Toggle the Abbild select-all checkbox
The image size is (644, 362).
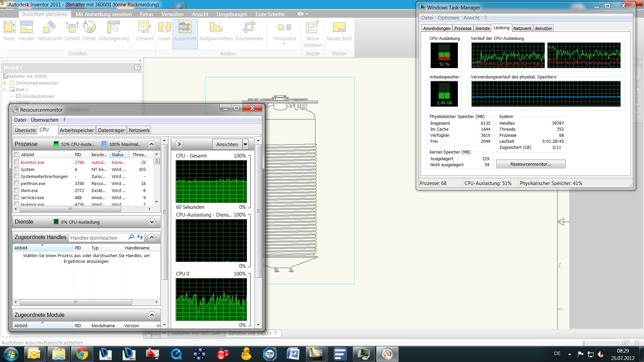(x=16, y=155)
